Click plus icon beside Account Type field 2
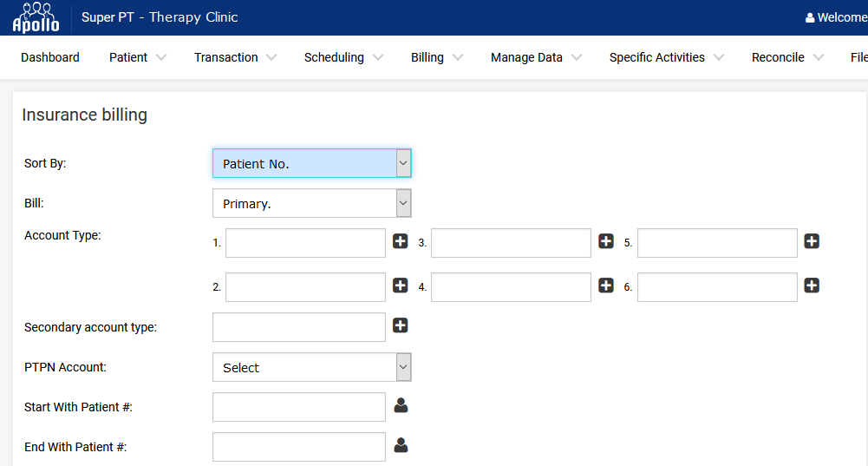 point(401,286)
